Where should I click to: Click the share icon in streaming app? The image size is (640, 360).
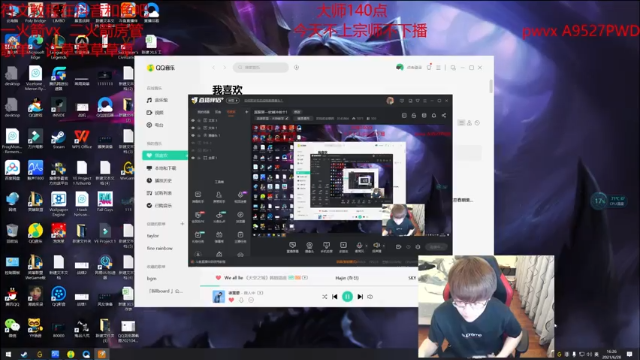pyautogui.click(x=444, y=116)
